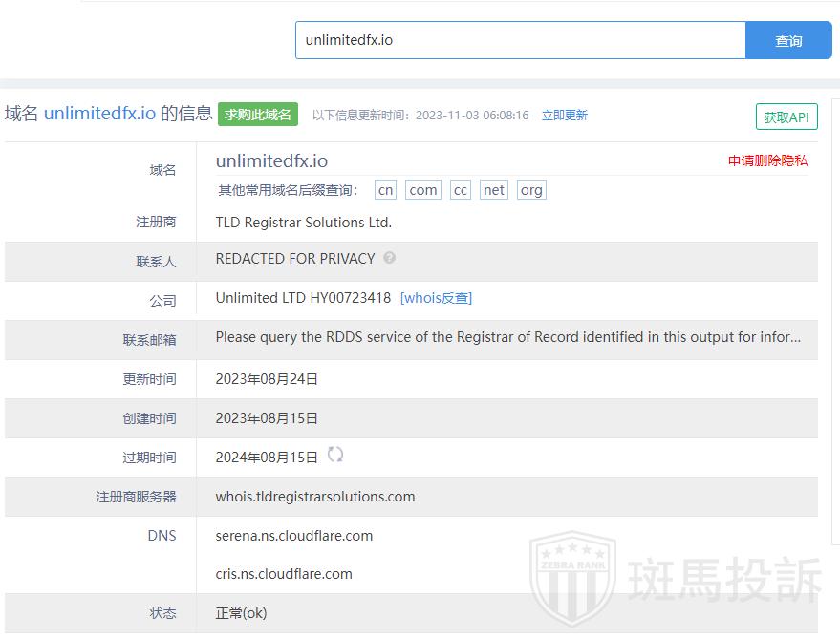Click the blue unlimitedfx.io heading link

pyautogui.click(x=99, y=114)
